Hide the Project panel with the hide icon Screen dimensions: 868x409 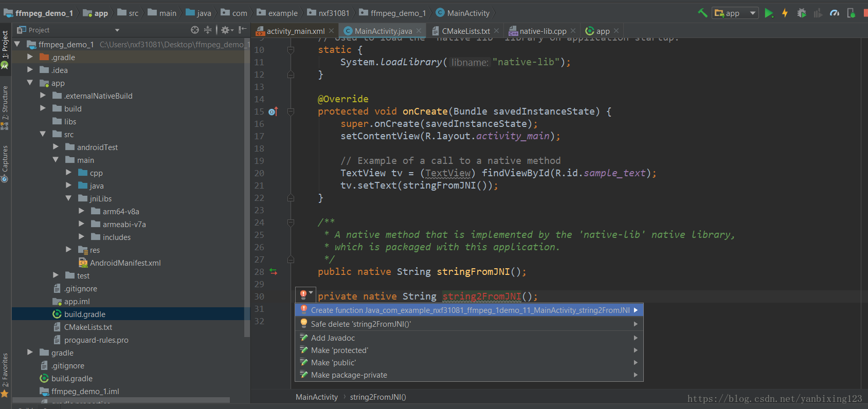point(242,30)
